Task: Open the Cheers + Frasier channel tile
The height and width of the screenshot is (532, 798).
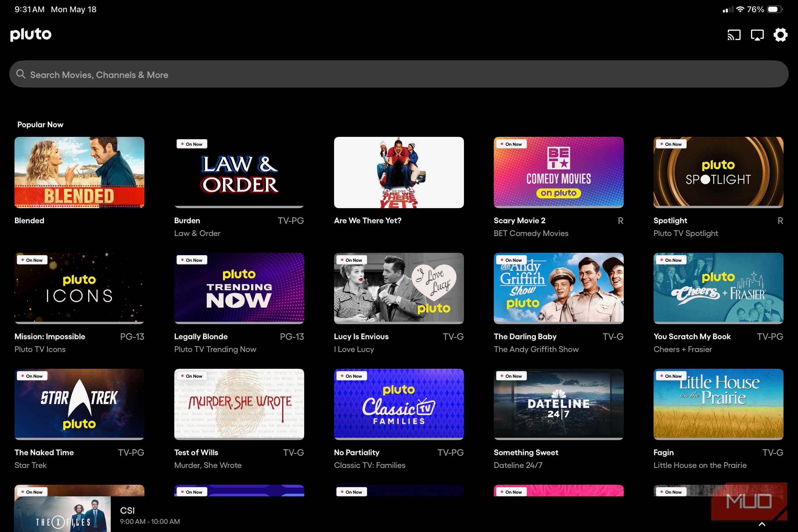Action: point(718,288)
